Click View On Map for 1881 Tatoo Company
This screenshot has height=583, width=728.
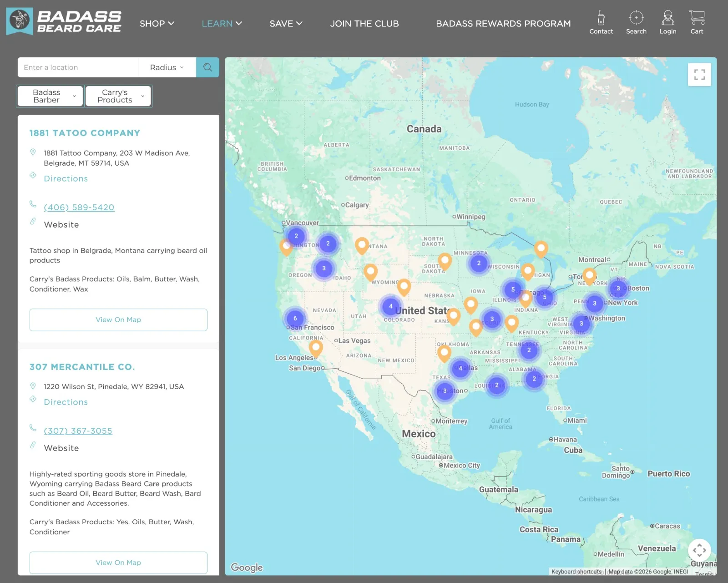(x=118, y=320)
